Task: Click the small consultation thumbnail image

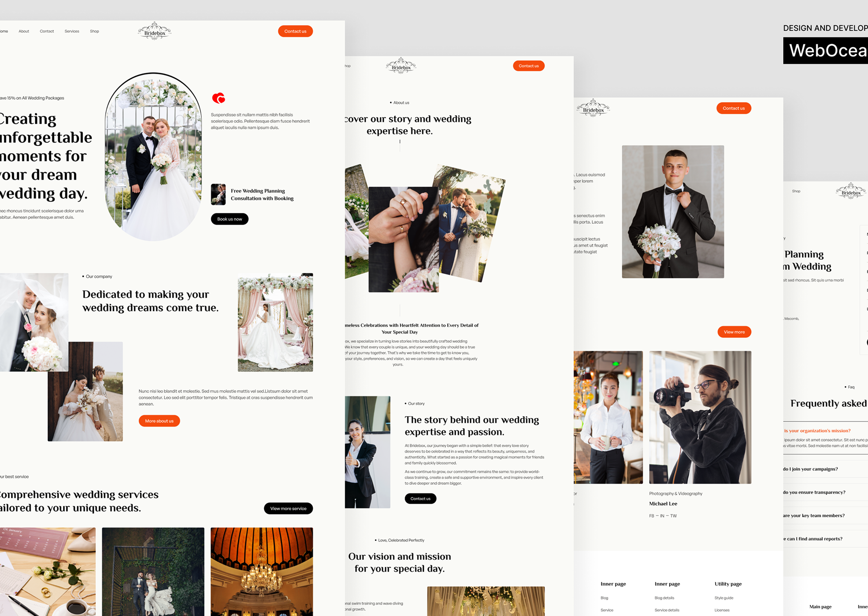Action: (x=218, y=194)
